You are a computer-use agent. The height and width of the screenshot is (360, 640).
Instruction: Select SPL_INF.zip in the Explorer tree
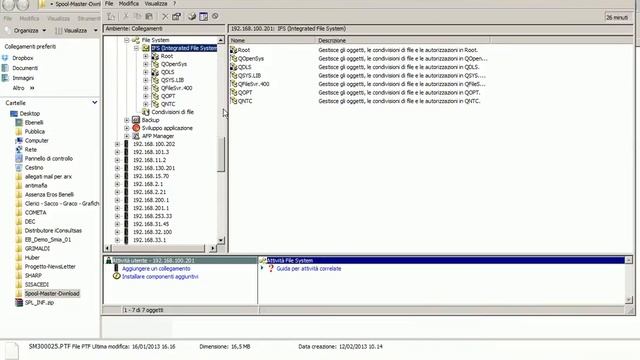tap(39, 302)
